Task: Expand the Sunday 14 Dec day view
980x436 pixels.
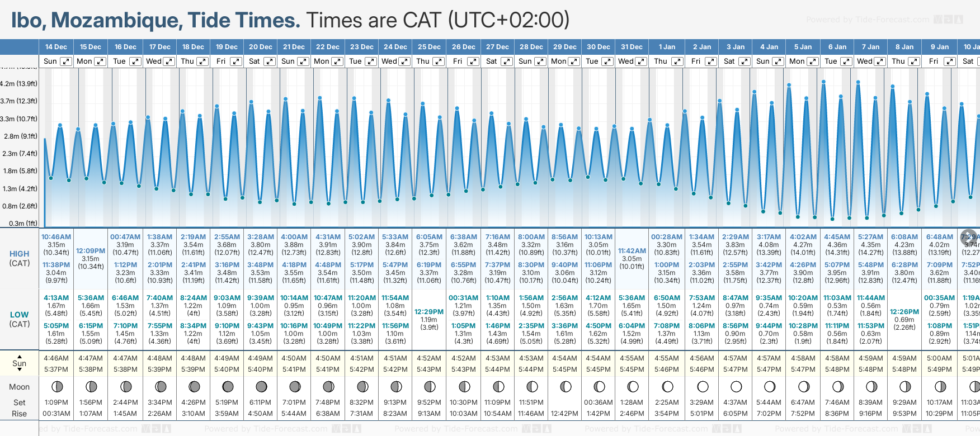Action: click(66, 61)
